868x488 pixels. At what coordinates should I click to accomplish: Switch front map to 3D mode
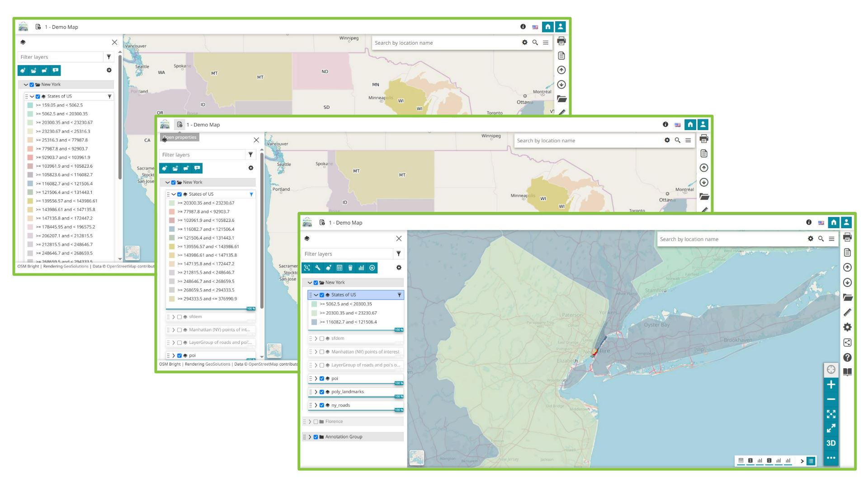pos(831,443)
